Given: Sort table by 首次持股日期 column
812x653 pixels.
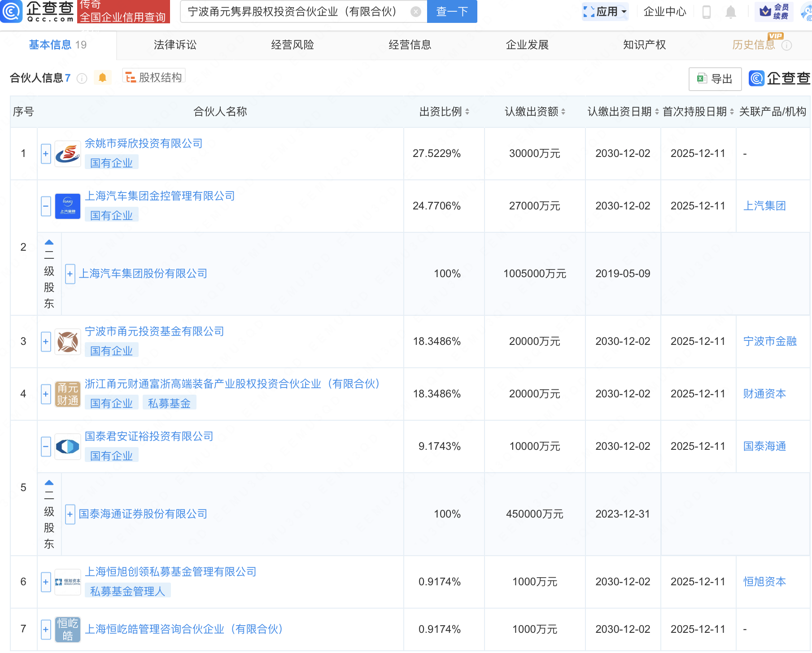Looking at the screenshot, I should coord(732,112).
